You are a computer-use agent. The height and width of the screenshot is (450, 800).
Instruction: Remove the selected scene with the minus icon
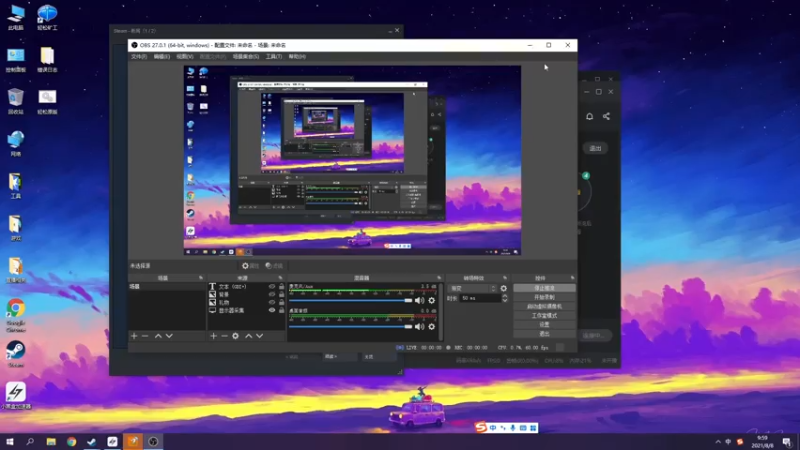[145, 336]
